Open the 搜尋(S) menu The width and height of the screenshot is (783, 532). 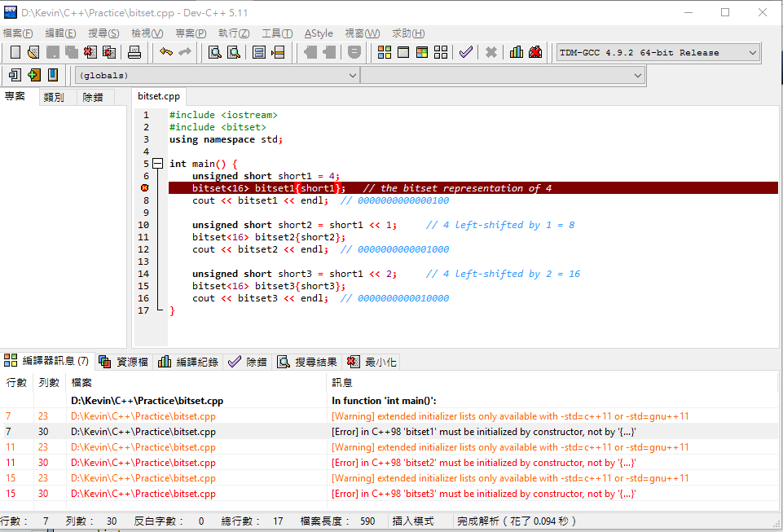(103, 33)
